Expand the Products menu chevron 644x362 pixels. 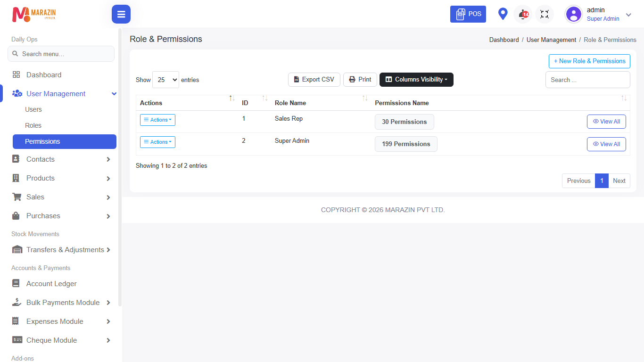click(x=108, y=178)
